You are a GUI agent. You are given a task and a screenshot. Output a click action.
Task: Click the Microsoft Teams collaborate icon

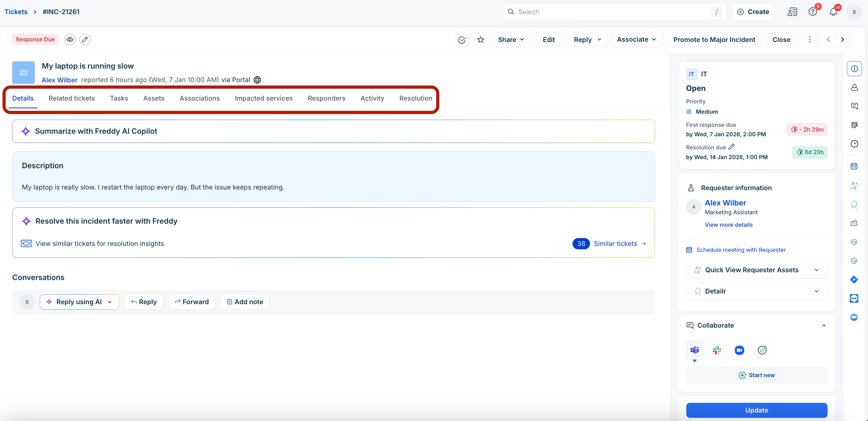coord(694,350)
